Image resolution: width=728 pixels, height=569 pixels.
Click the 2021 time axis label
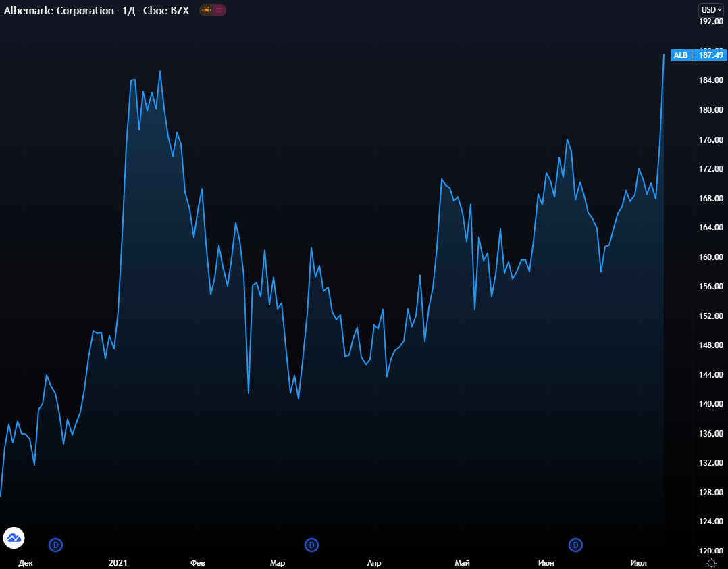118,563
